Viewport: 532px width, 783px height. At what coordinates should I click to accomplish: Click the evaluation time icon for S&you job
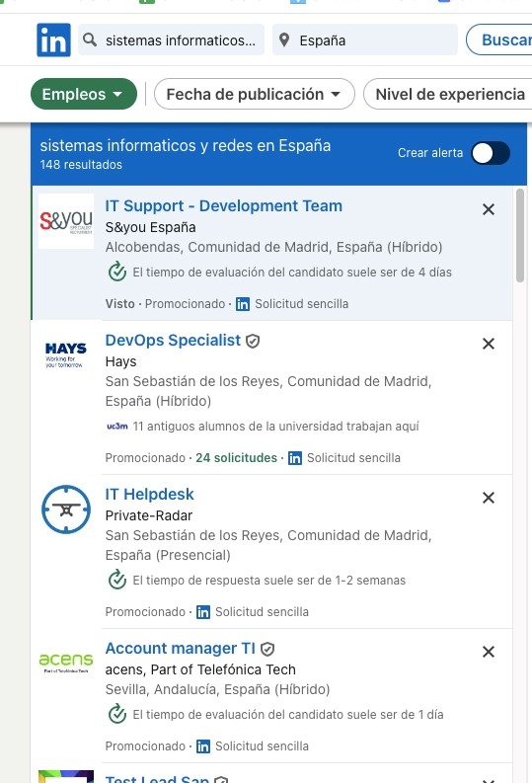[117, 272]
